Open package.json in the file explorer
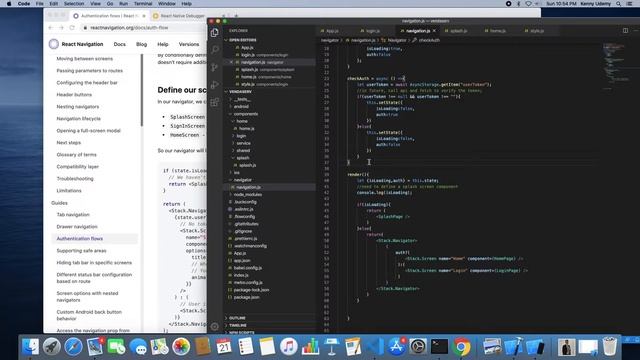The width and height of the screenshot is (640, 360). 247,298
